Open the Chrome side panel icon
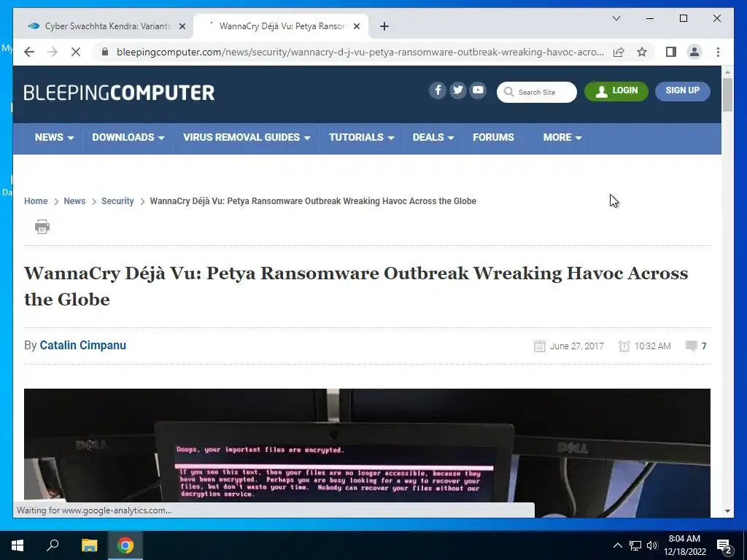Screen dimensions: 747x560 pyautogui.click(x=671, y=52)
